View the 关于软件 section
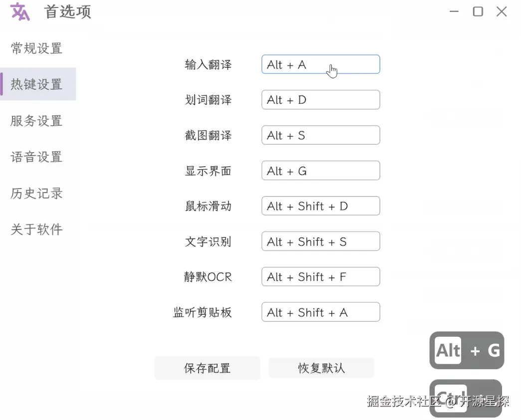 point(36,229)
